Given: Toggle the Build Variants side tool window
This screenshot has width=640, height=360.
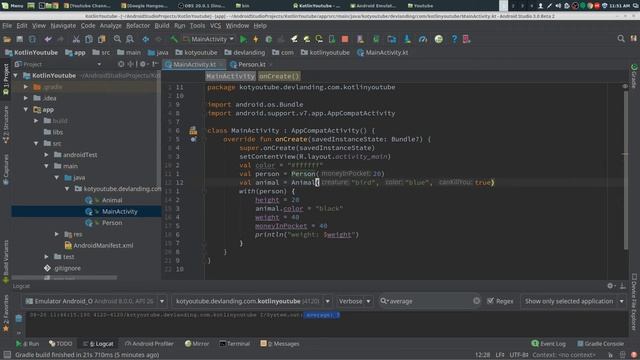Looking at the screenshot, I should pyautogui.click(x=6, y=262).
